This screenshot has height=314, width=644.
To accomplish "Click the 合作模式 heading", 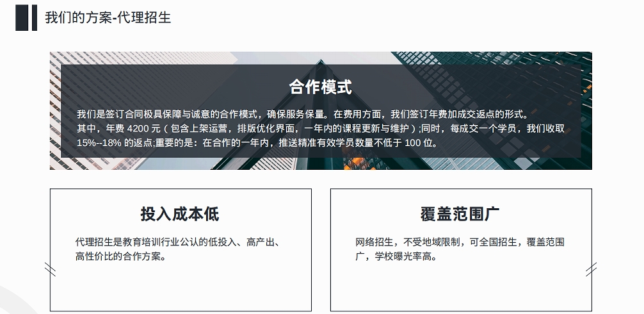I will pyautogui.click(x=320, y=87).
